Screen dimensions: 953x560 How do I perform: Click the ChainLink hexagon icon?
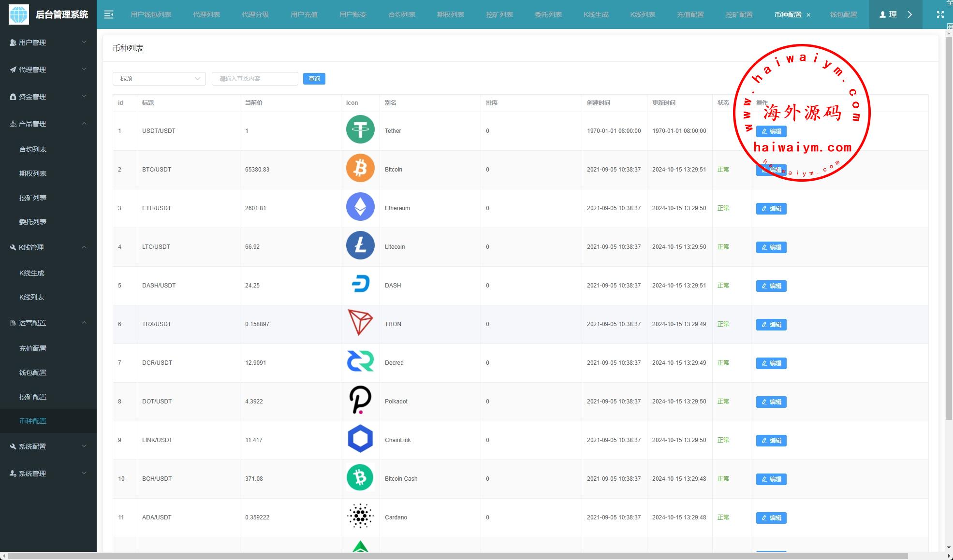coord(360,439)
